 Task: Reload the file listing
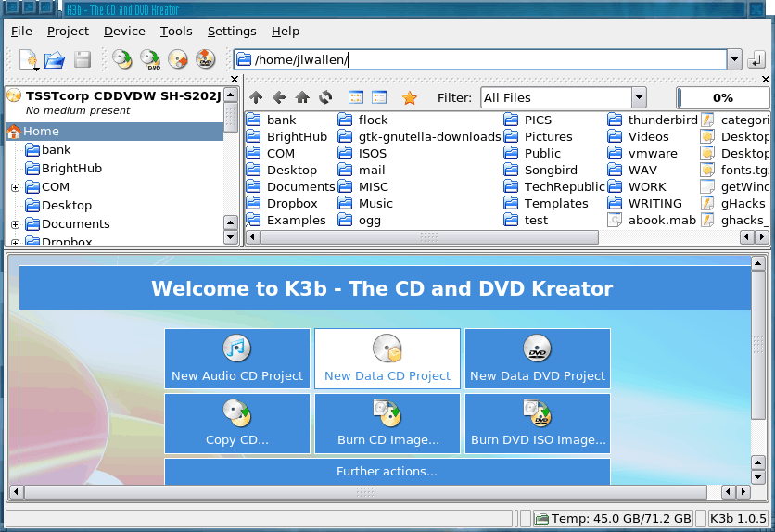[x=325, y=97]
